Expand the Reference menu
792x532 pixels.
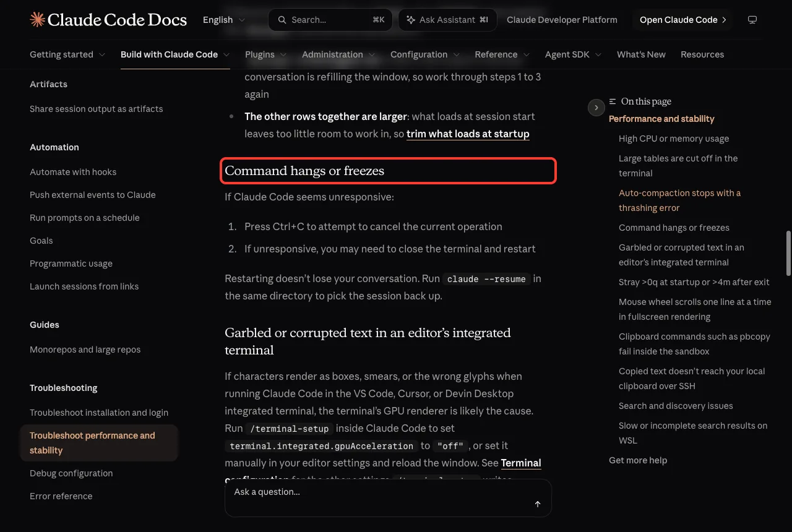coord(502,54)
